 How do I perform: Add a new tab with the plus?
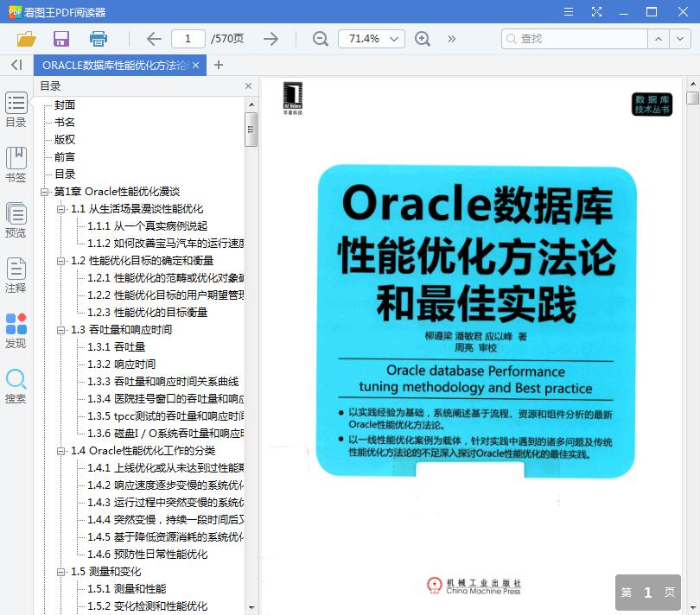pos(219,65)
